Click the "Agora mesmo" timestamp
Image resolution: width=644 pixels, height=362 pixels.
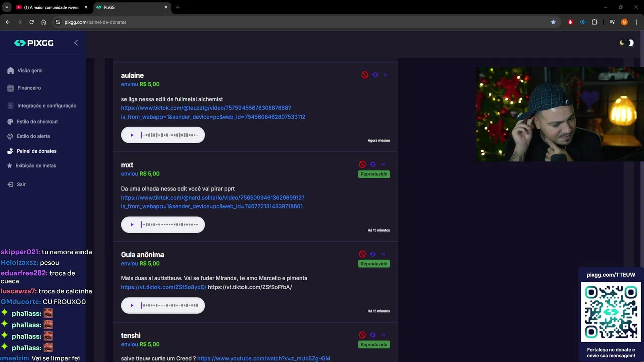(379, 141)
